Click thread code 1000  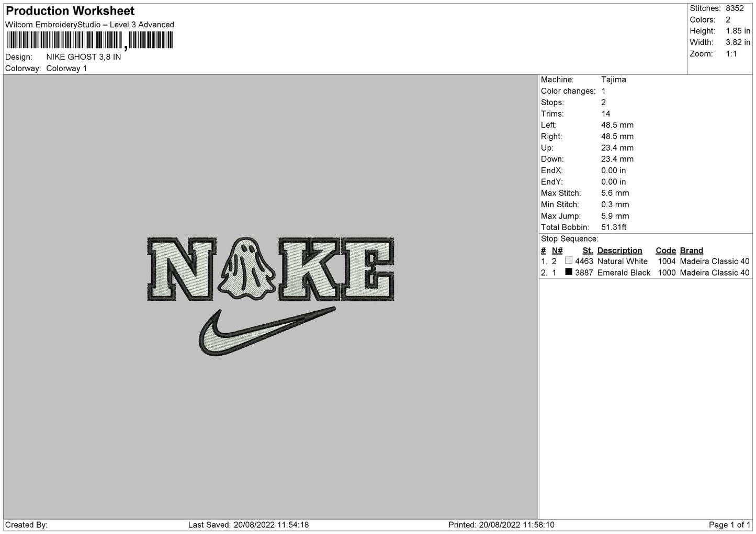tap(667, 273)
